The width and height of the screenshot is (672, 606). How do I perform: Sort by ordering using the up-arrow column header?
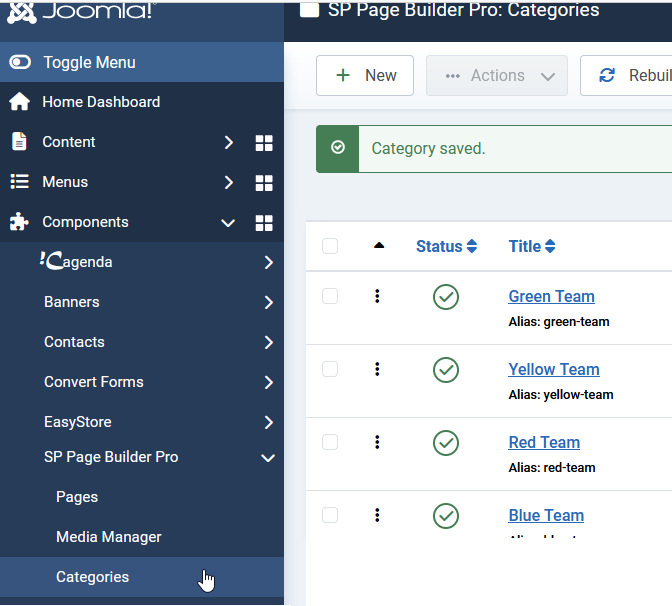tap(379, 246)
